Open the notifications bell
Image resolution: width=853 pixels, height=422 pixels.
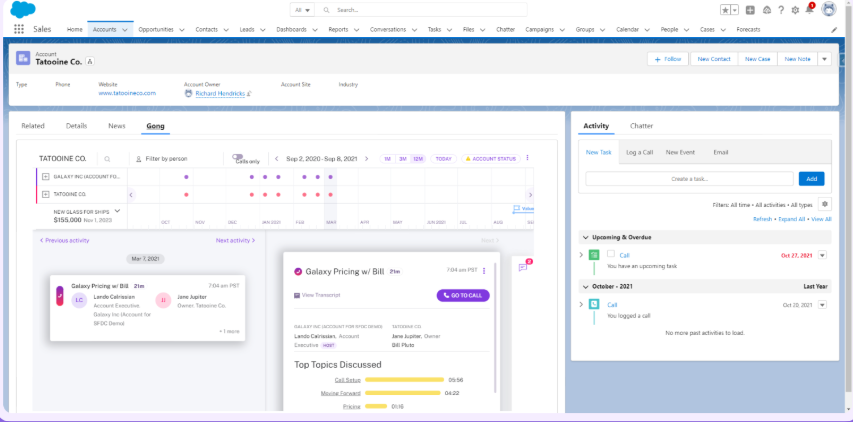pos(809,10)
